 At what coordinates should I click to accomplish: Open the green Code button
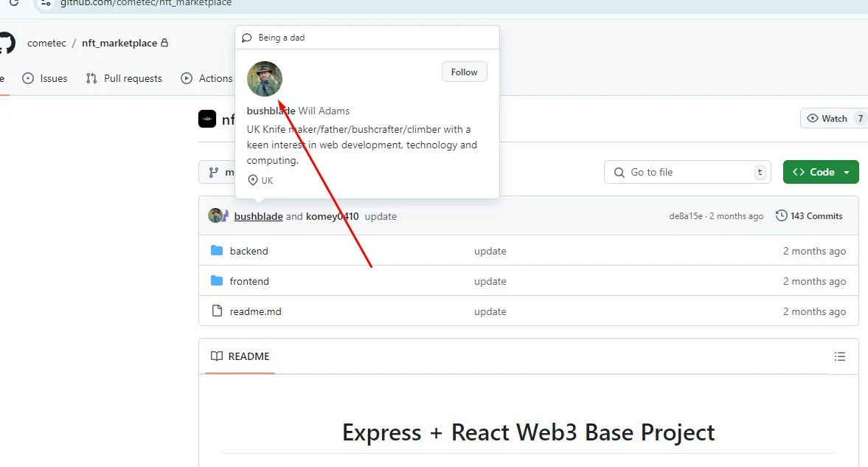tap(821, 173)
